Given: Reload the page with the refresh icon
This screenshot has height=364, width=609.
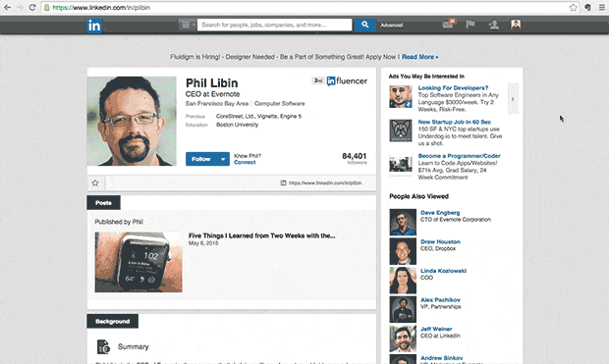Looking at the screenshot, I should 32,8.
